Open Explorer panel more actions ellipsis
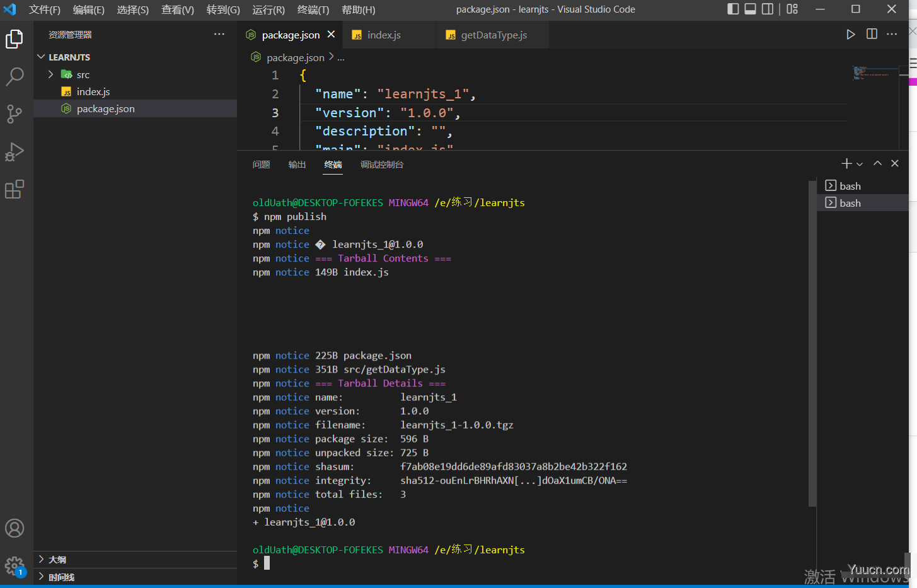This screenshot has width=917, height=588. pyautogui.click(x=219, y=34)
